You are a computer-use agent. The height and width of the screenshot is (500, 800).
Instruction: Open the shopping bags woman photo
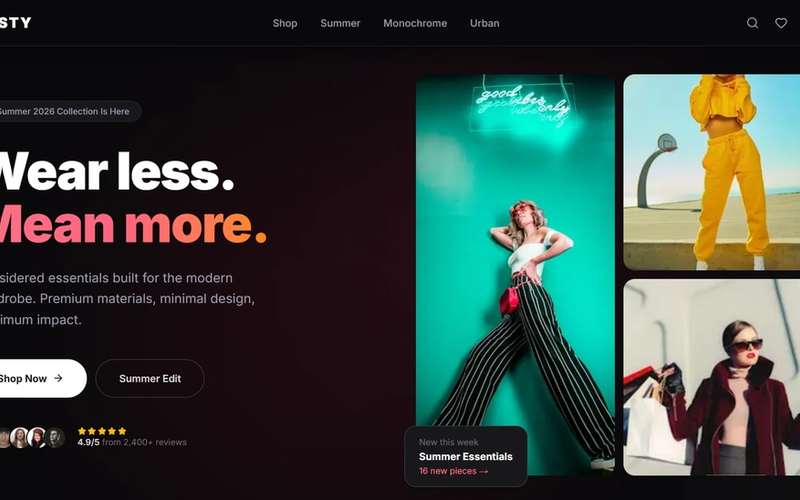pos(712,378)
